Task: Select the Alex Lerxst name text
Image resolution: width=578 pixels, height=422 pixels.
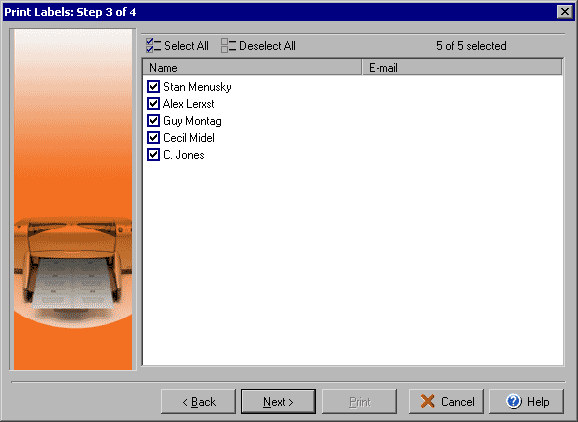Action: click(188, 104)
